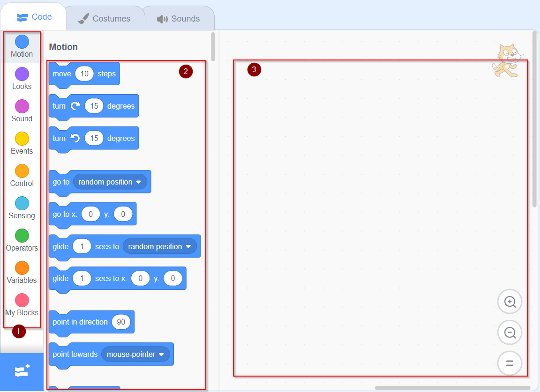
Task: Switch to the Costumes tab
Action: pyautogui.click(x=105, y=18)
